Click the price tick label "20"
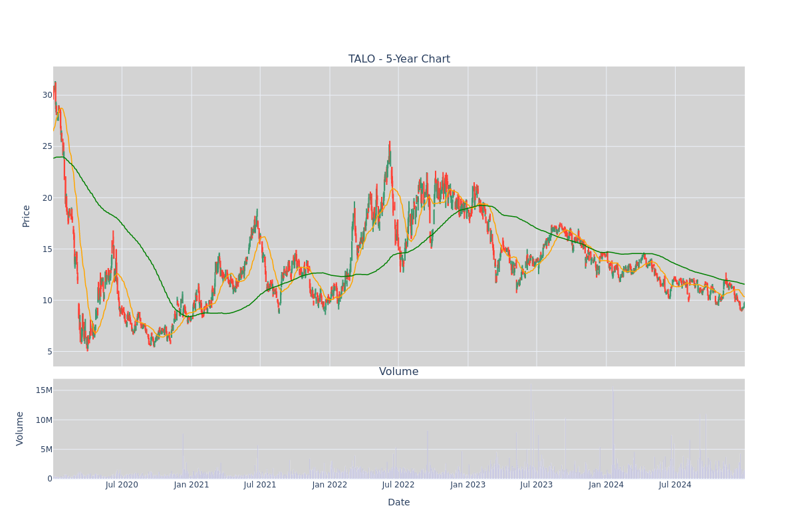 [47, 198]
